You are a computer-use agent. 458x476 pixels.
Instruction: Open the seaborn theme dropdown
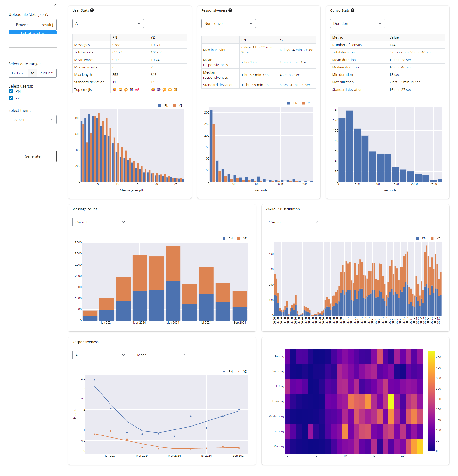32,119
